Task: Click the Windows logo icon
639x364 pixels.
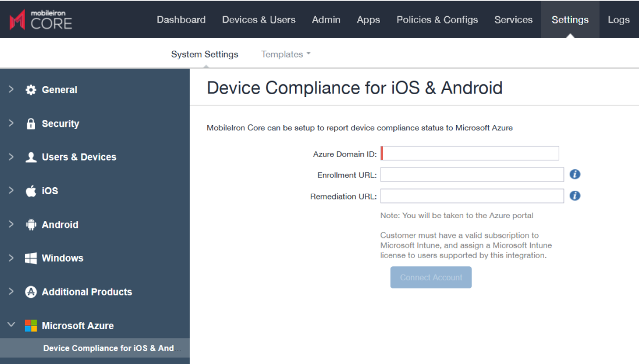Action: pos(31,258)
